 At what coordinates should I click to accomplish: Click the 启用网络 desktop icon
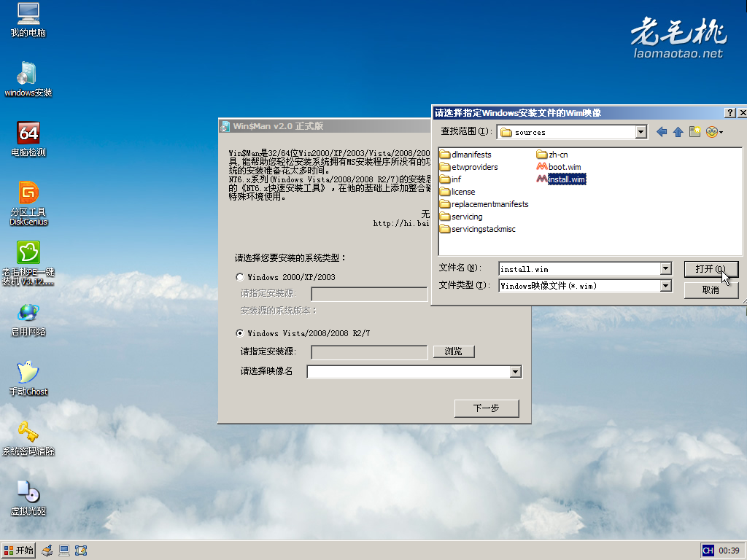pos(28,319)
